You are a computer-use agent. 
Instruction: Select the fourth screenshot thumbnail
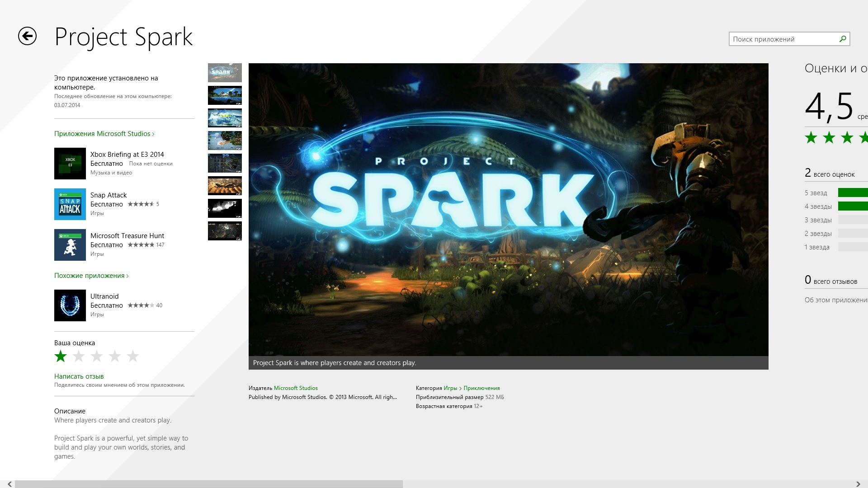point(225,141)
